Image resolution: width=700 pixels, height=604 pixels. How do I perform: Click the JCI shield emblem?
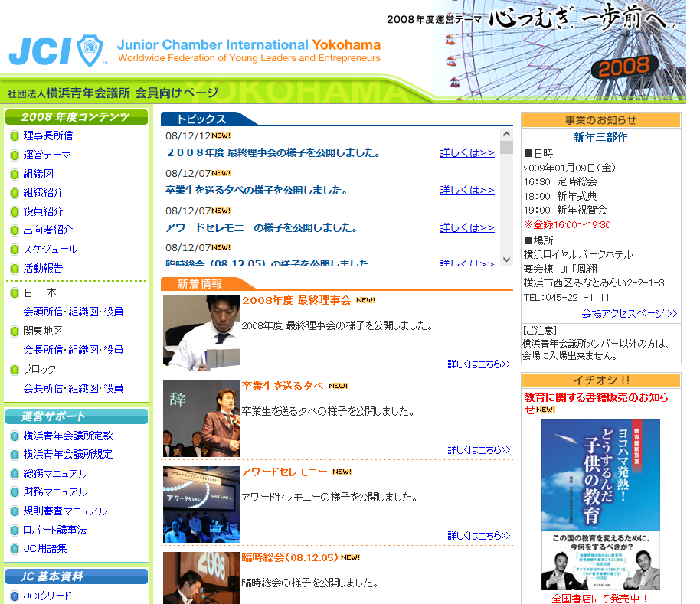click(x=90, y=51)
